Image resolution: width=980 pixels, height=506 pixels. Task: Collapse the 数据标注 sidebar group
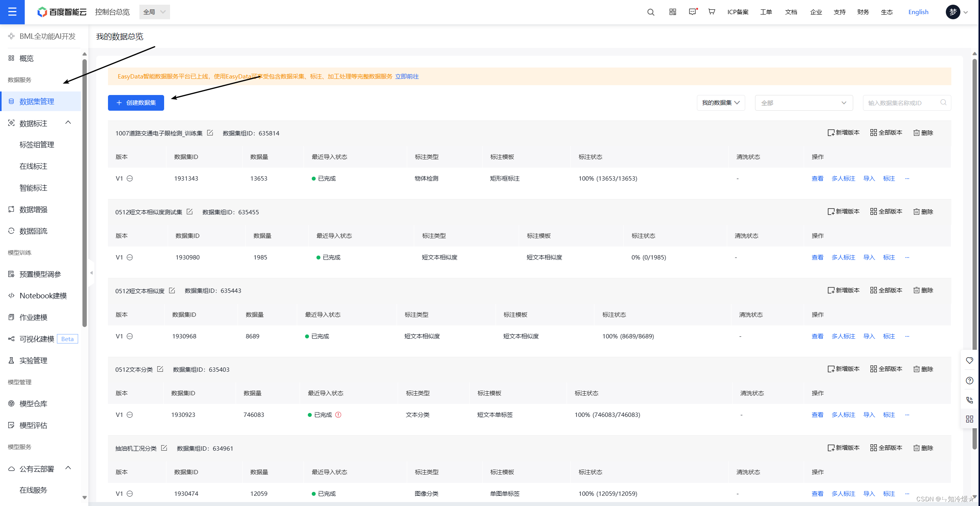[68, 122]
